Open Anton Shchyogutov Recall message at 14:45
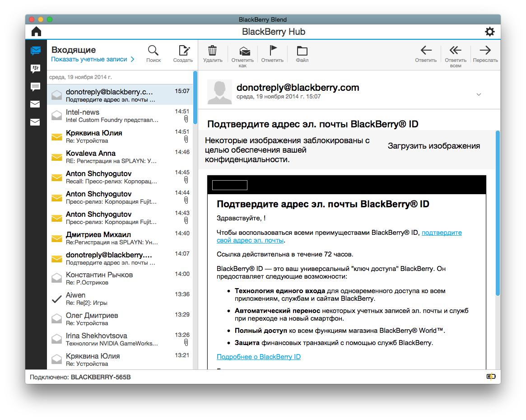Screen dimensions: 526x420 (120, 177)
